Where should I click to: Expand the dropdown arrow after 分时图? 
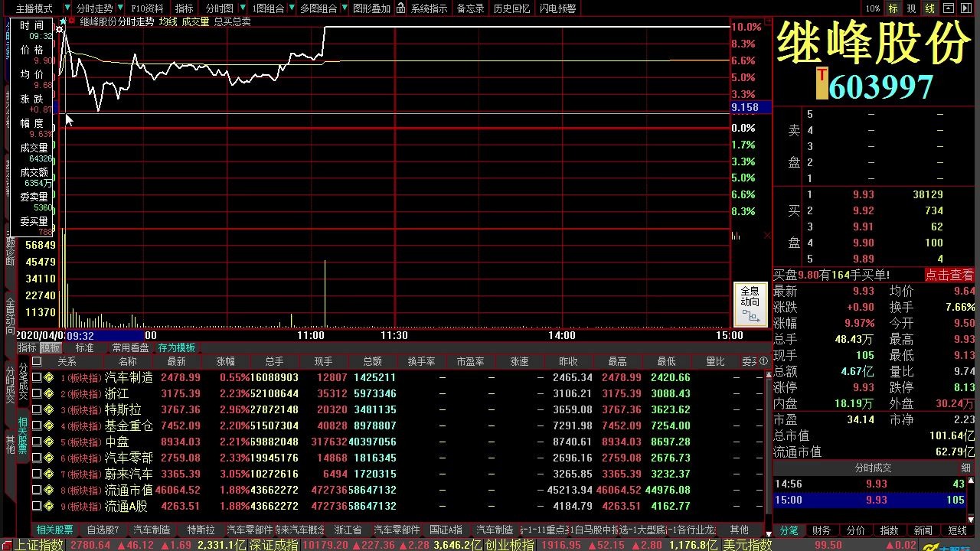(x=242, y=8)
